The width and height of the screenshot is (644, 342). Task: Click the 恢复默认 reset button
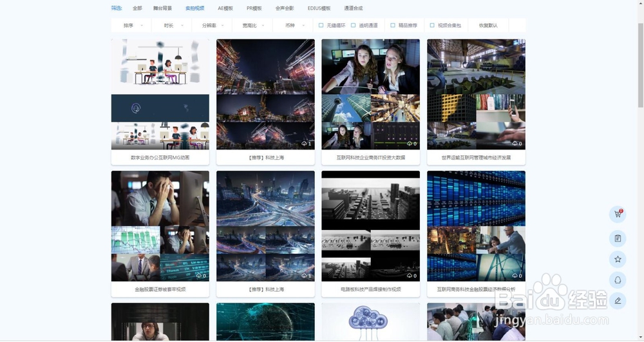pyautogui.click(x=488, y=26)
